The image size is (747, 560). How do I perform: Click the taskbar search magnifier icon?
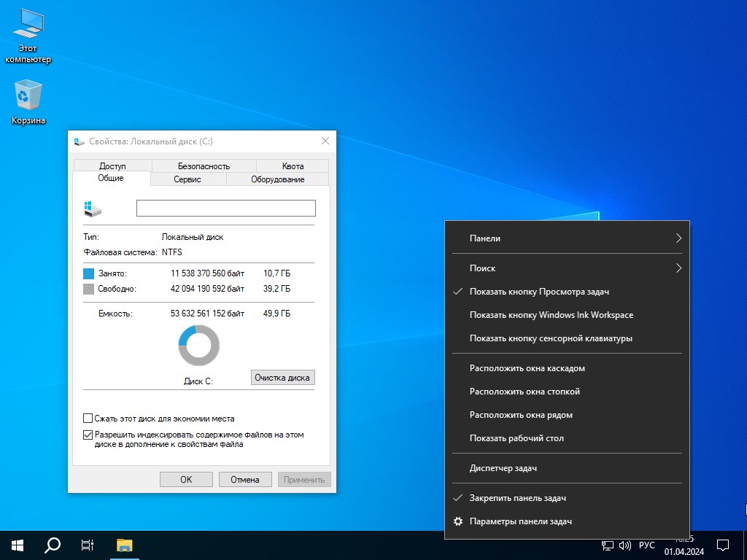tap(53, 545)
